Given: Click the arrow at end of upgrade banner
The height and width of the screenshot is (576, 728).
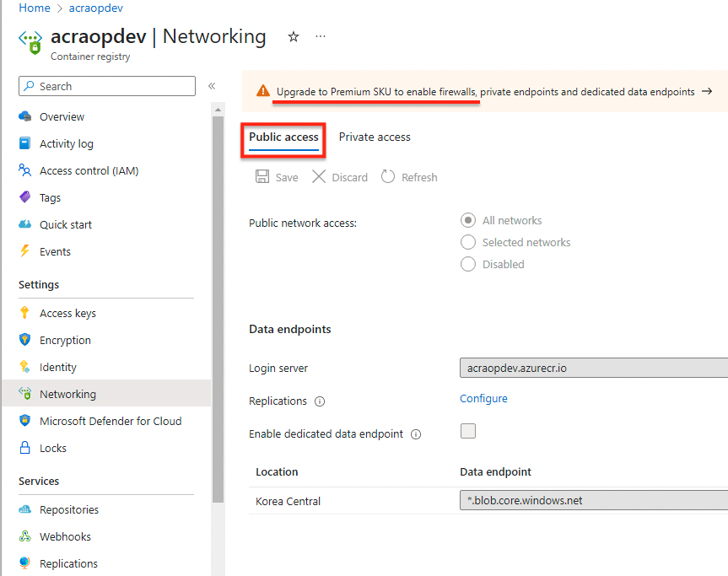Looking at the screenshot, I should click(x=707, y=91).
